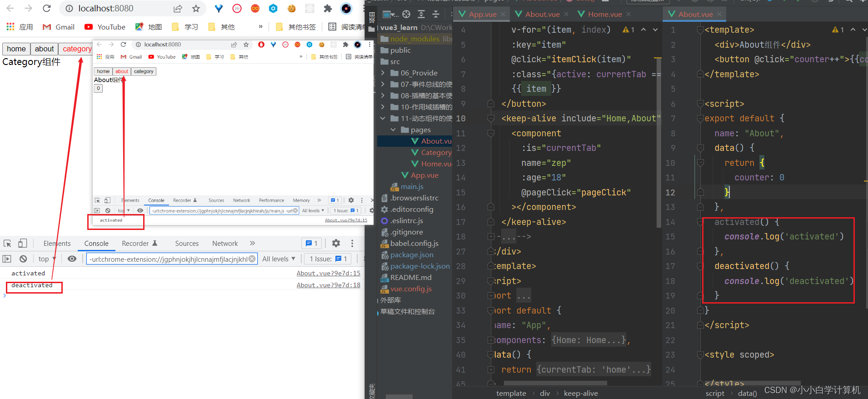Open main.js in project tree
This screenshot has height=399, width=868.
[407, 186]
